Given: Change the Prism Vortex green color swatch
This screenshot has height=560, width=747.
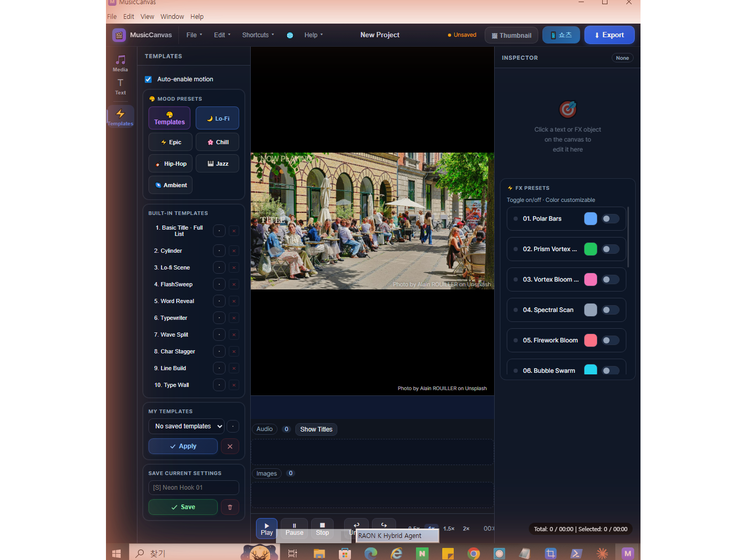Looking at the screenshot, I should [591, 249].
